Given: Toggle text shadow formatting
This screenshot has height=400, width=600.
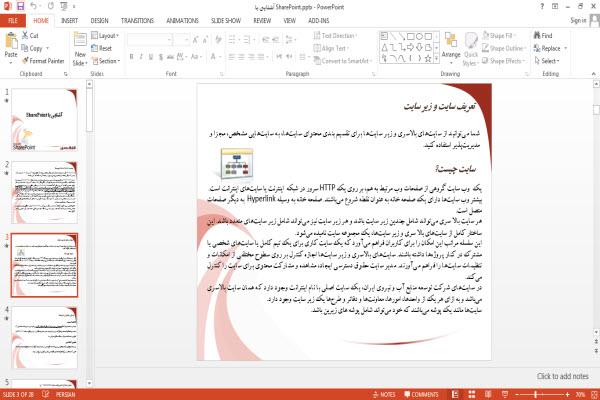Looking at the screenshot, I should [161, 57].
